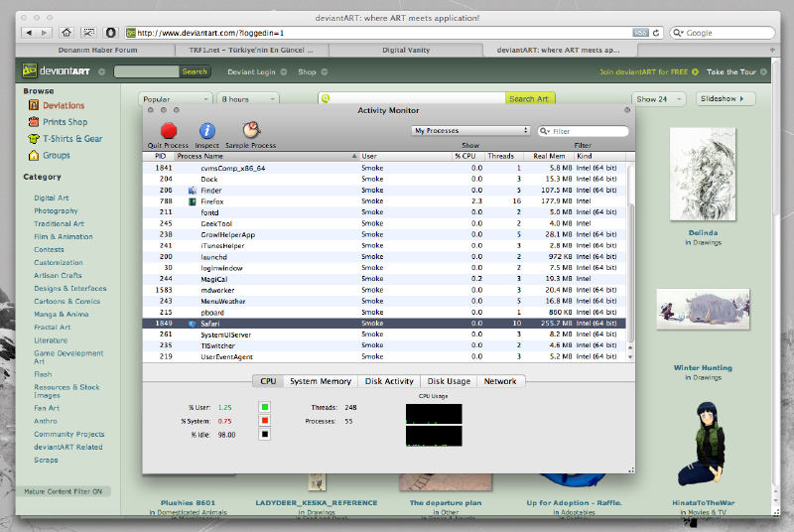Click the Safari icon in process list
The width and height of the screenshot is (794, 532).
(x=193, y=324)
